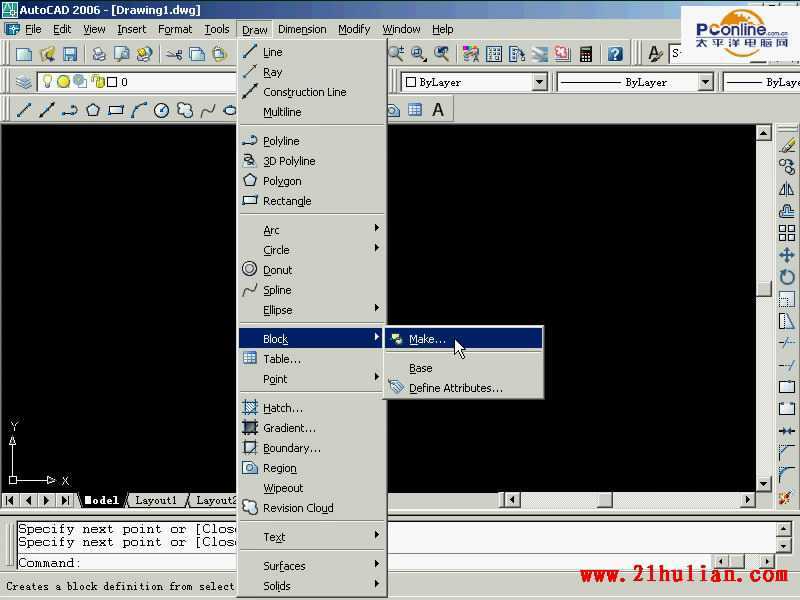
Task: Select the Explode tool in Modify toolbar
Action: (786, 496)
